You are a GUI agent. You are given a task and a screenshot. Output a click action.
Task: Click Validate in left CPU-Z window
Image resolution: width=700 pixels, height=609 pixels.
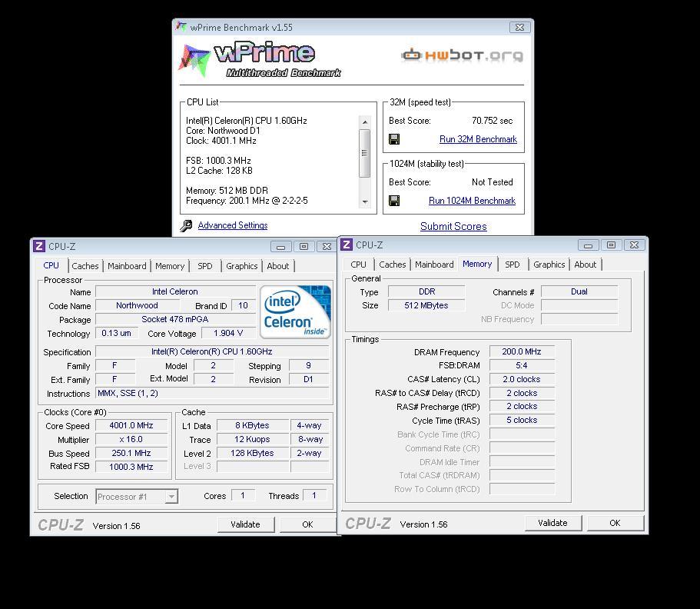click(246, 524)
